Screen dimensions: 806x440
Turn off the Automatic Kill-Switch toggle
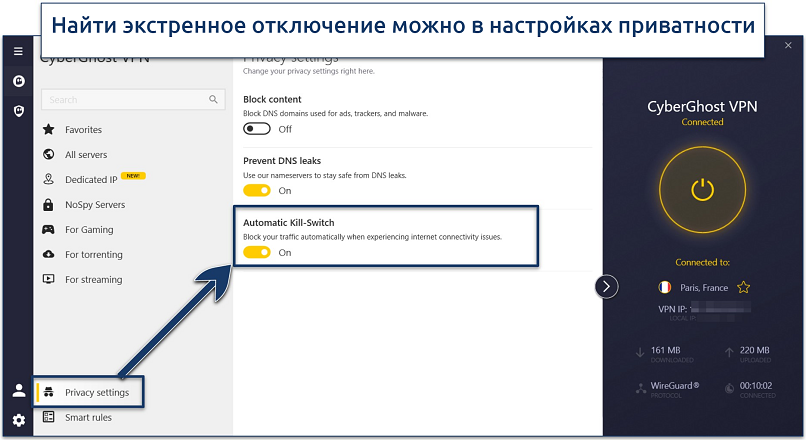point(257,252)
